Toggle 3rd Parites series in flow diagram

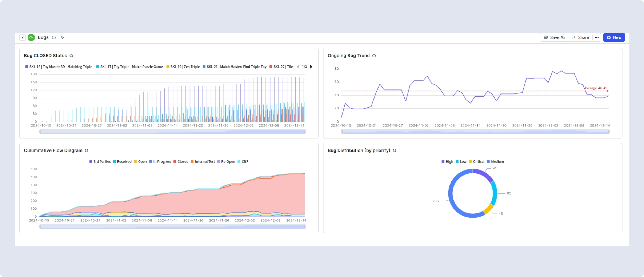(x=100, y=162)
